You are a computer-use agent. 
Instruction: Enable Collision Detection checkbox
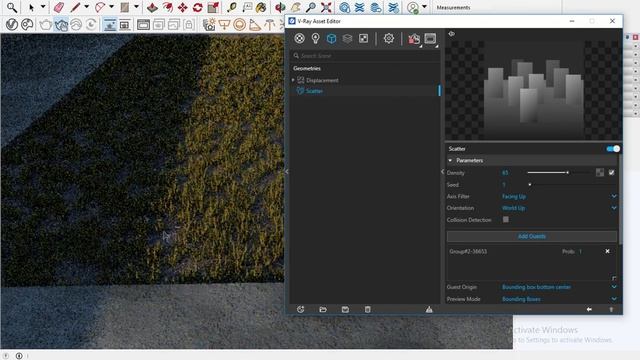tap(506, 220)
